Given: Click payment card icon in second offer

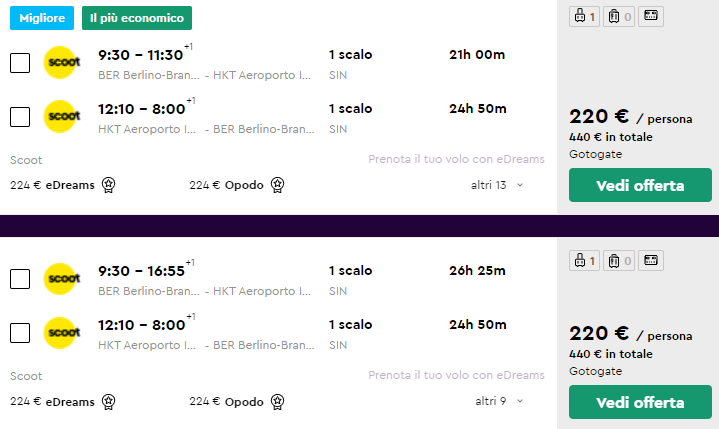Looking at the screenshot, I should (x=651, y=261).
